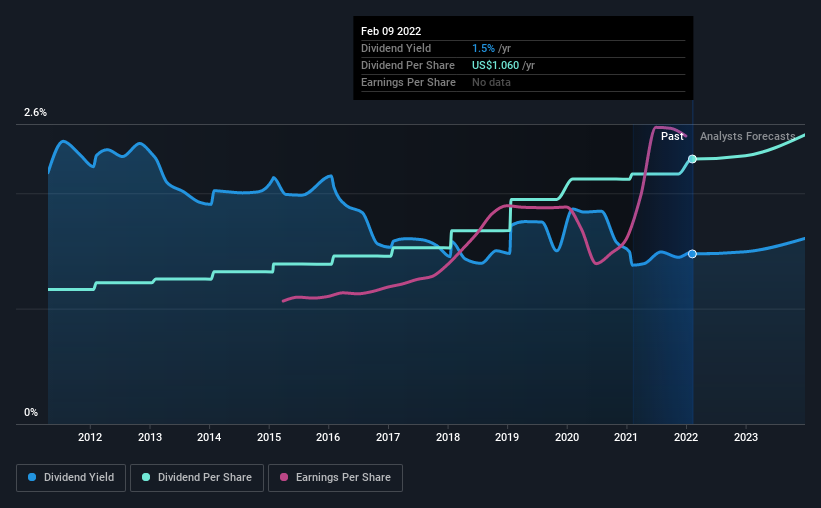Toggle the Earnings Per Share legend series
Screen dimensions: 821x508
point(336,478)
